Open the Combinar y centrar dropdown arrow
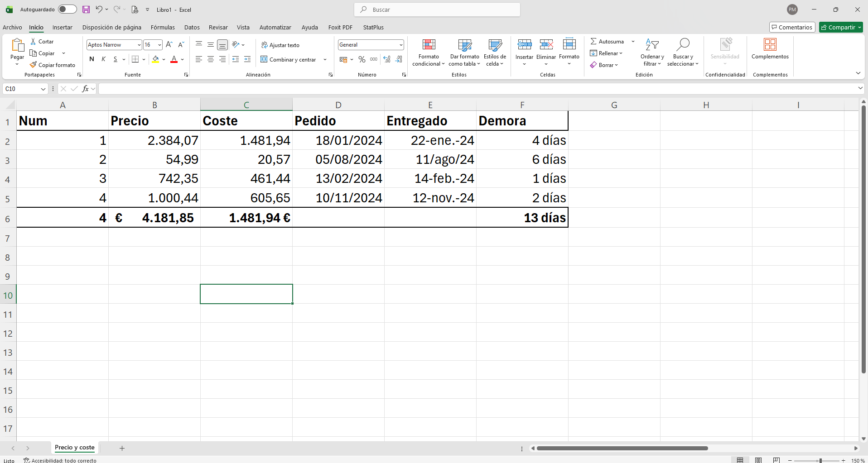This screenshot has height=463, width=868. point(325,59)
